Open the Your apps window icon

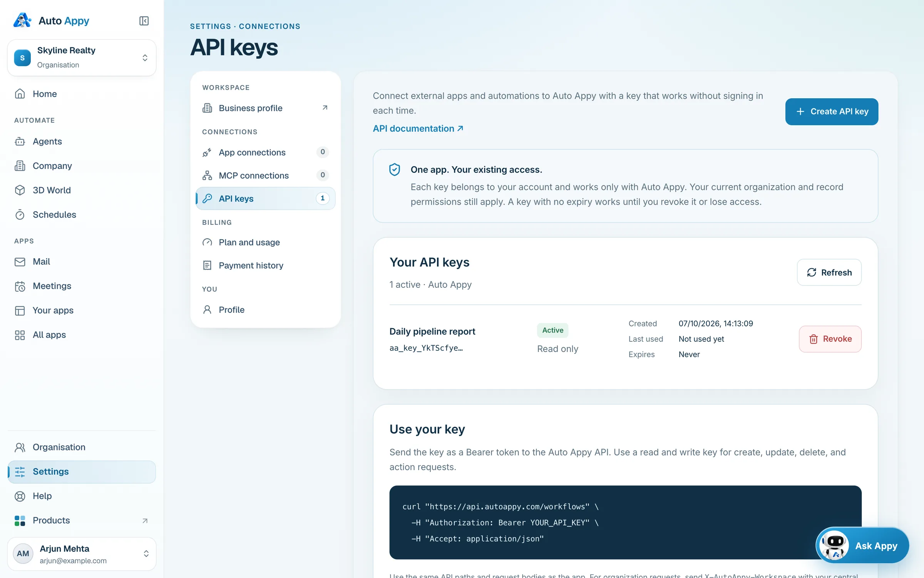pyautogui.click(x=20, y=311)
